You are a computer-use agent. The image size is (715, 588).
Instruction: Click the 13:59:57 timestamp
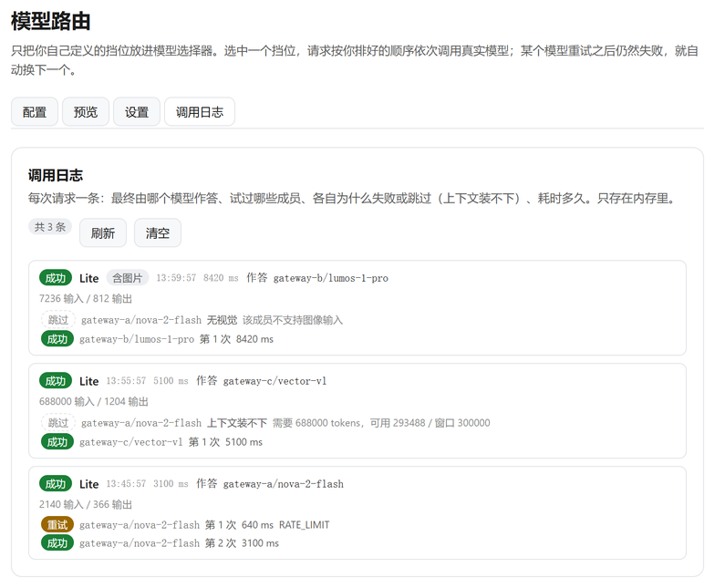[x=177, y=277]
